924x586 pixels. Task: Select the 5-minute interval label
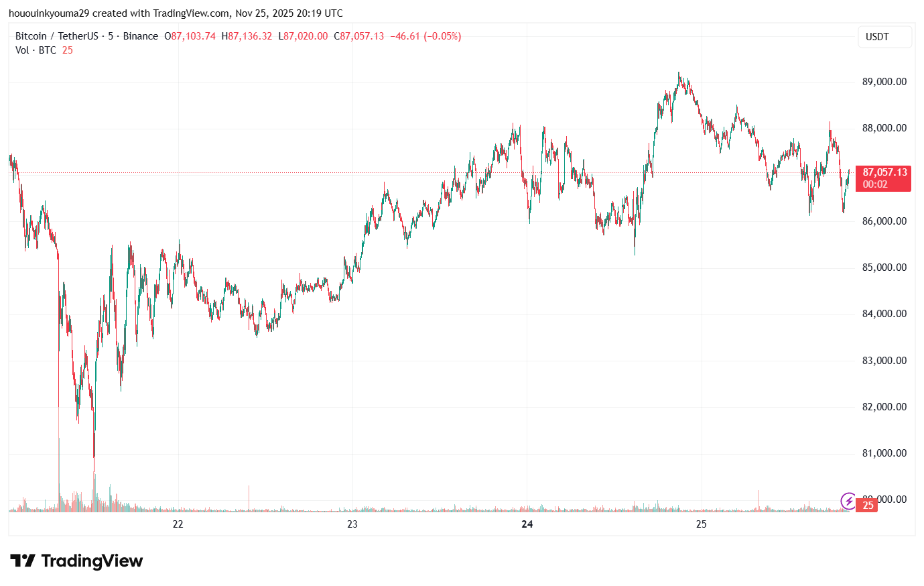110,36
